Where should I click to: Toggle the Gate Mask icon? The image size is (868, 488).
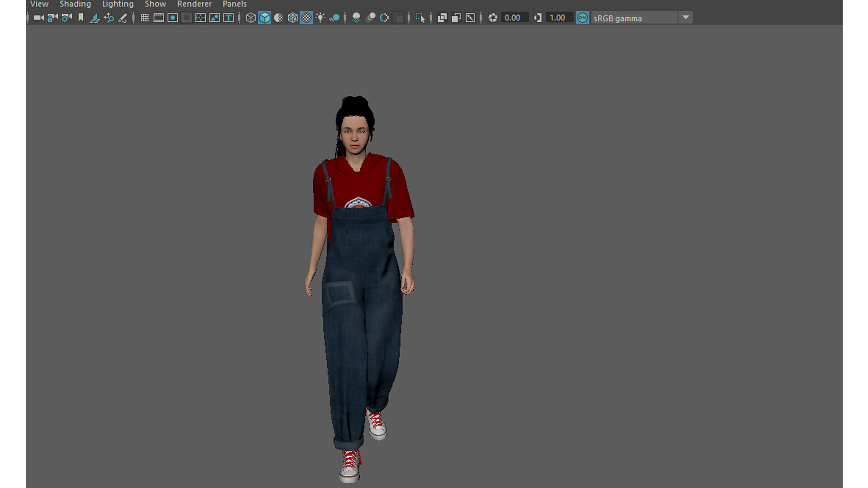[187, 18]
